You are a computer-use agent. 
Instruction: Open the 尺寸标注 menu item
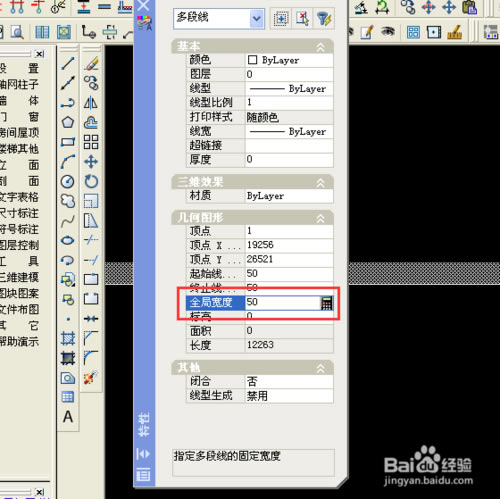click(x=19, y=213)
